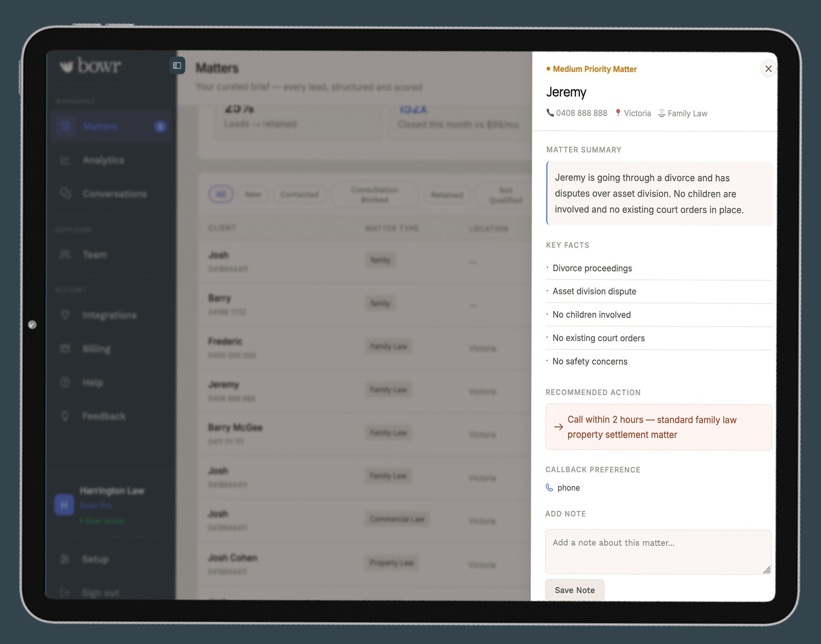821x644 pixels.
Task: Grab the note textarea resize handle
Action: (x=767, y=569)
